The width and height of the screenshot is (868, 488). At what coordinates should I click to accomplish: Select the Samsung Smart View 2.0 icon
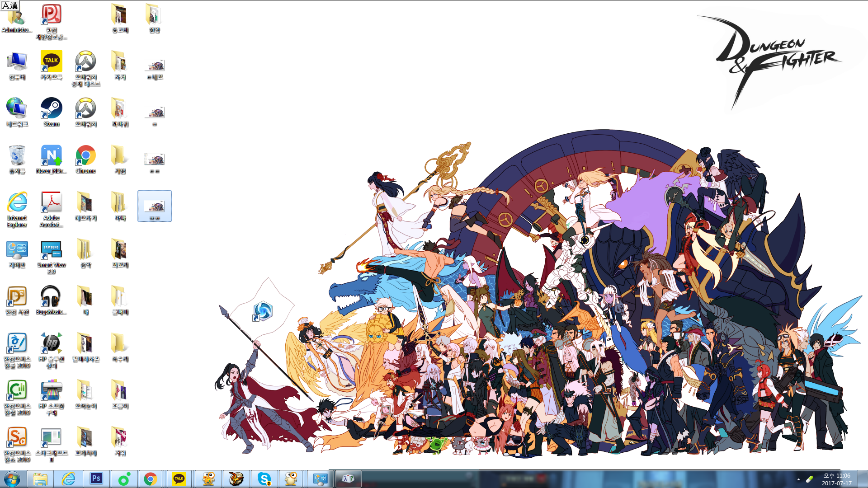51,250
